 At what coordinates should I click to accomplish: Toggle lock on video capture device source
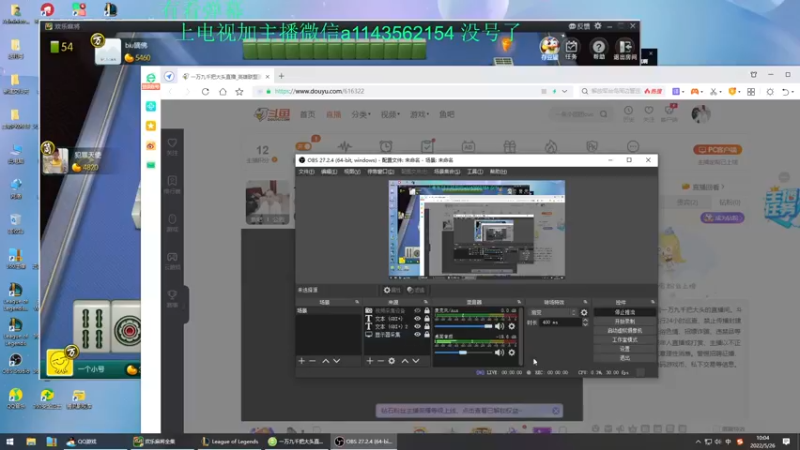(427, 310)
